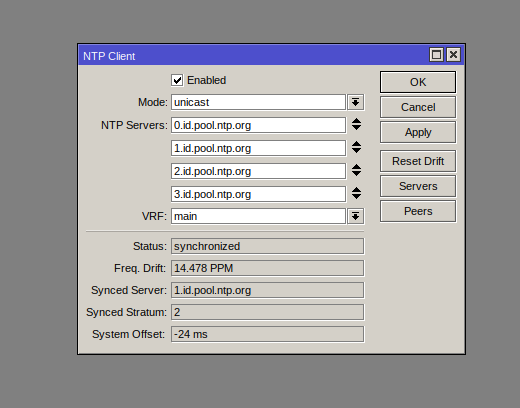520x408 pixels.
Task: Click the down arrow beside 3.id.pool.ntp.org
Action: pos(356,197)
